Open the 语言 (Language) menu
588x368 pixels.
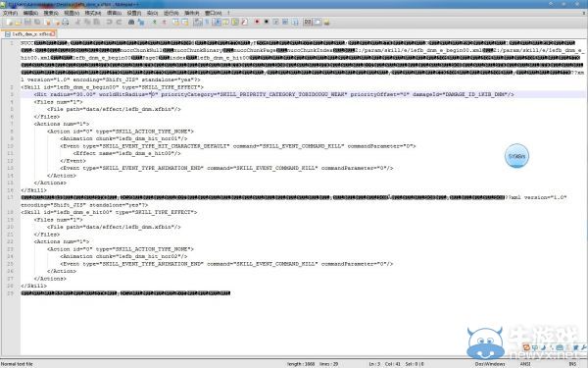point(114,13)
